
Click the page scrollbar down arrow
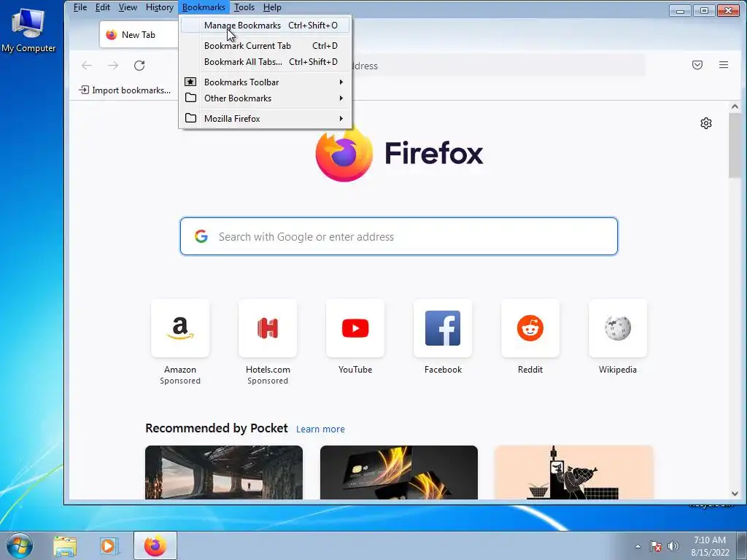tap(735, 494)
